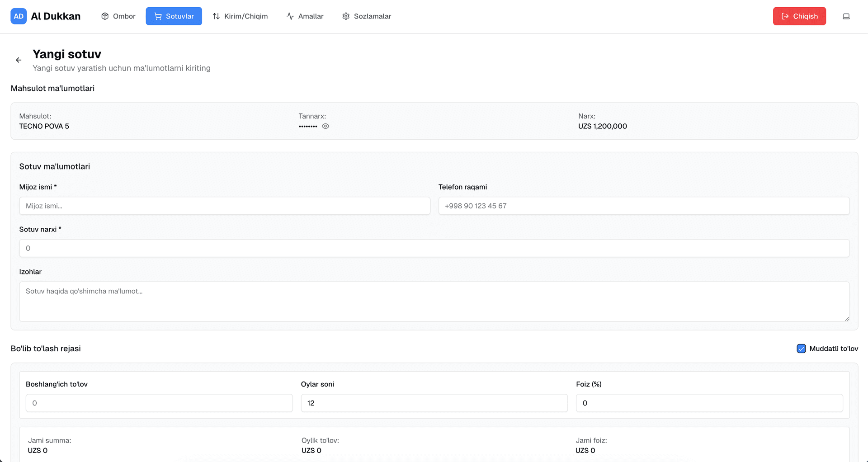Focus the Mijoz ismi input field
The height and width of the screenshot is (462, 868).
point(224,206)
